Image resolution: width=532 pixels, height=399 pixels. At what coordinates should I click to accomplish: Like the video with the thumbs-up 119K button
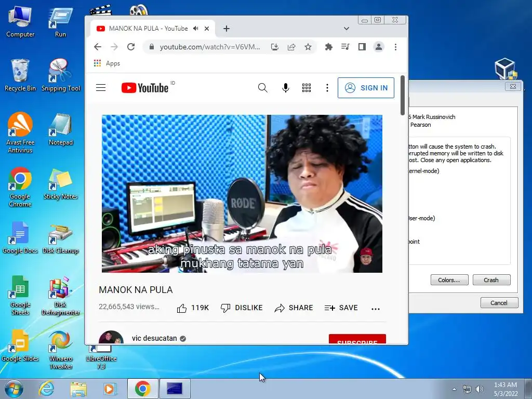coord(193,308)
